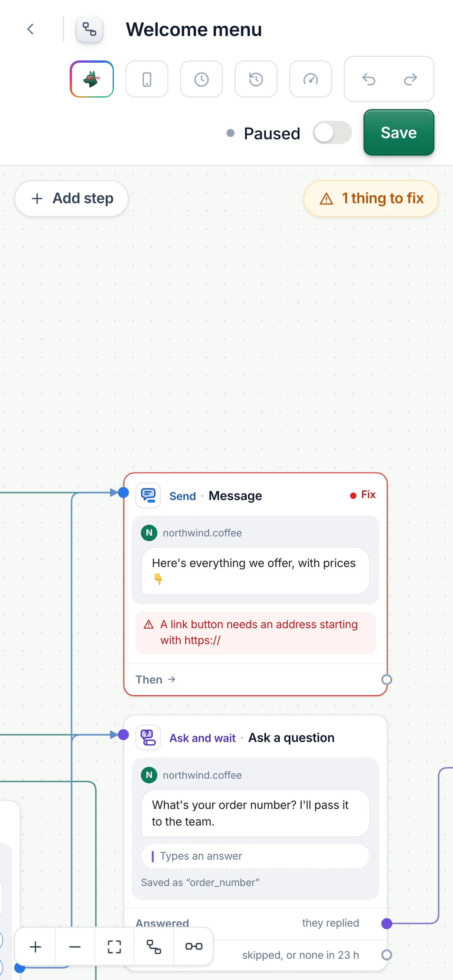
Task: Click the Add step button
Action: point(72,198)
